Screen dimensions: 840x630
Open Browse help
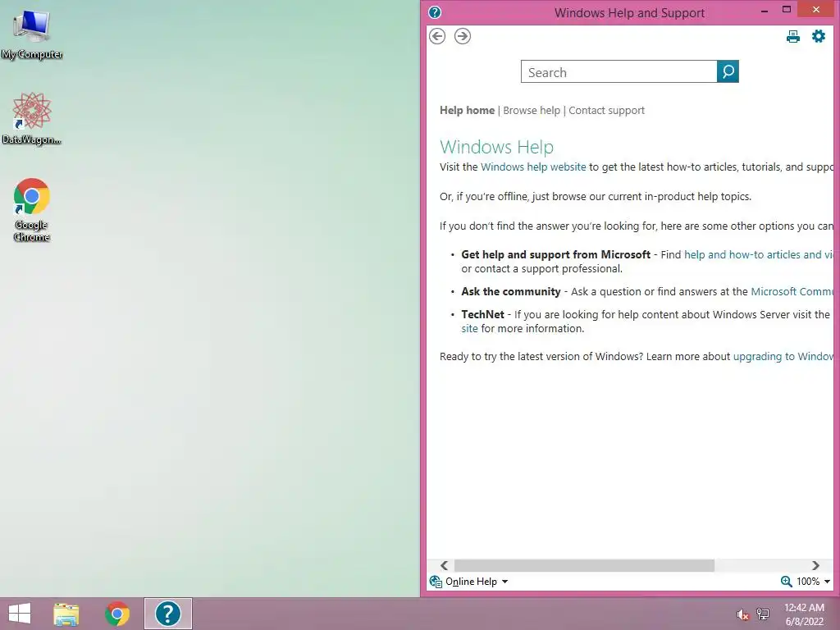[532, 111]
